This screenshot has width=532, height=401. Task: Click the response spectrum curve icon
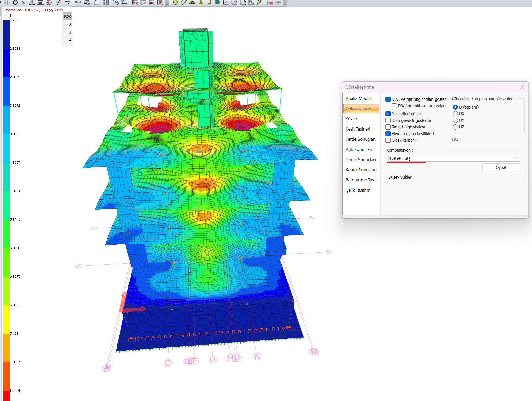click(x=251, y=3)
